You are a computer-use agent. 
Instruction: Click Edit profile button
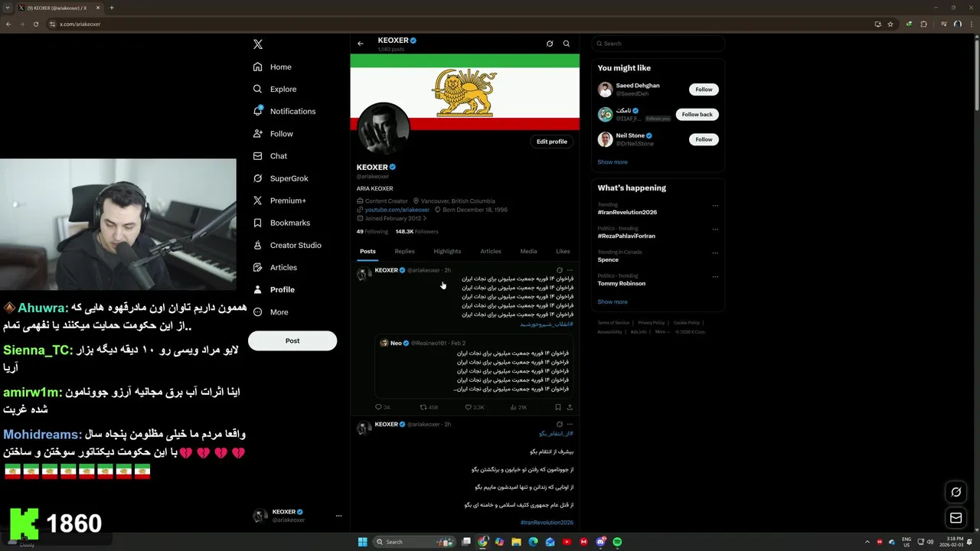(552, 142)
